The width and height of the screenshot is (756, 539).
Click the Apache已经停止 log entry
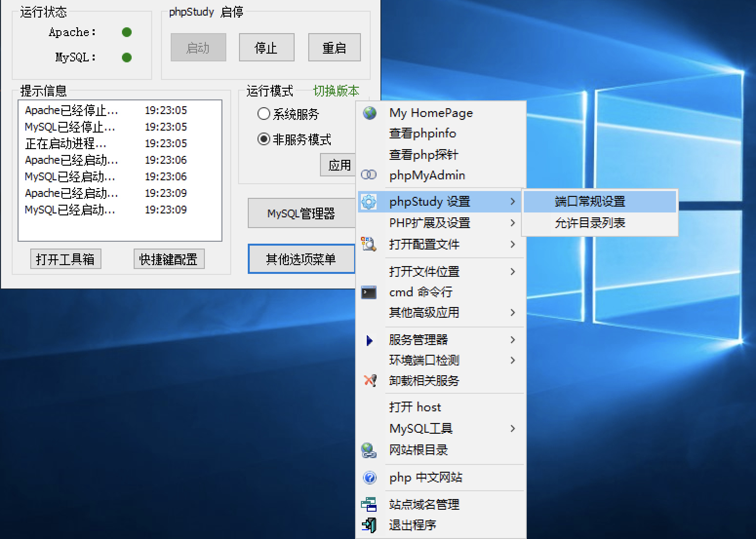pyautogui.click(x=120, y=110)
